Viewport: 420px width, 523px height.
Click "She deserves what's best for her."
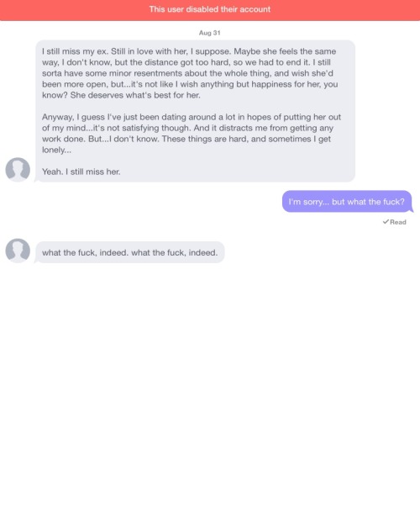coord(135,95)
